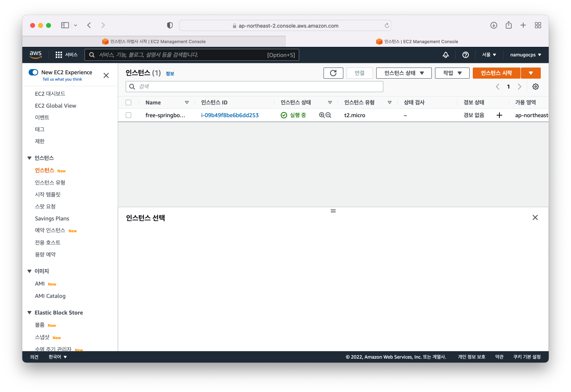The width and height of the screenshot is (571, 392).
Task: Check the select-all instances checkbox
Action: point(128,102)
